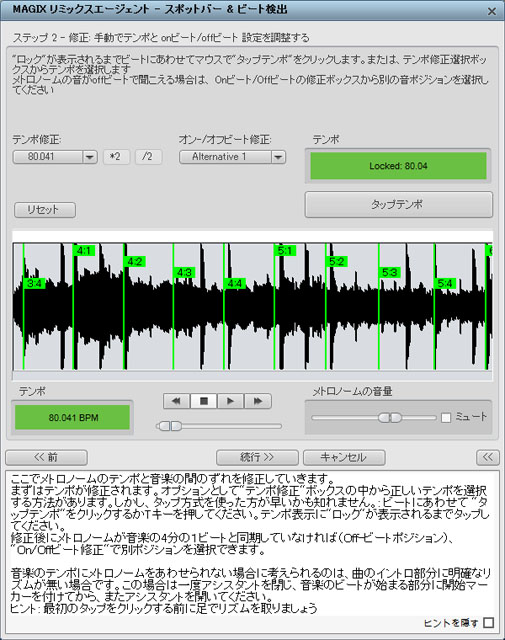Click the キャンセル button
This screenshot has width=505, height=640.
[x=344, y=457]
